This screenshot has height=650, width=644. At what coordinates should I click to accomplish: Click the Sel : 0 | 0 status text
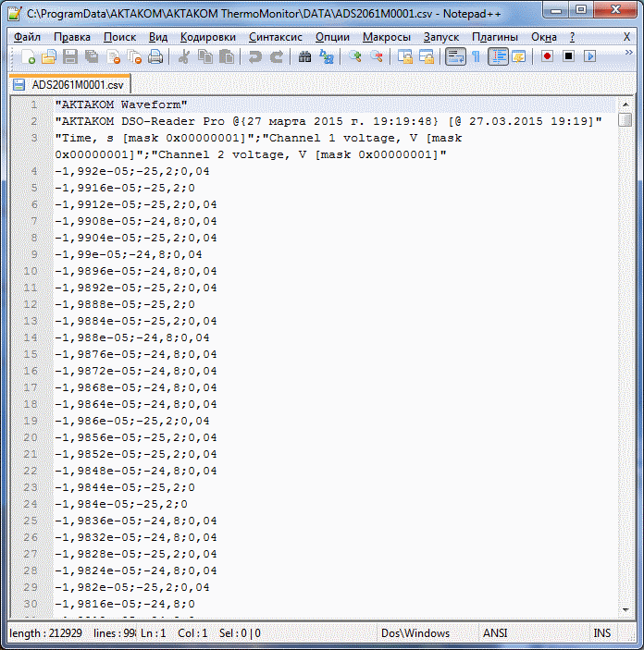tap(240, 633)
